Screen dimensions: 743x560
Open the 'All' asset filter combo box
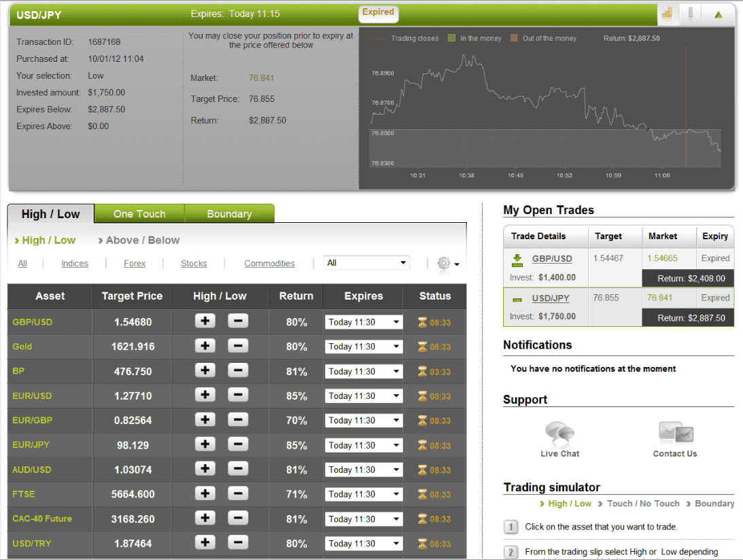click(366, 262)
